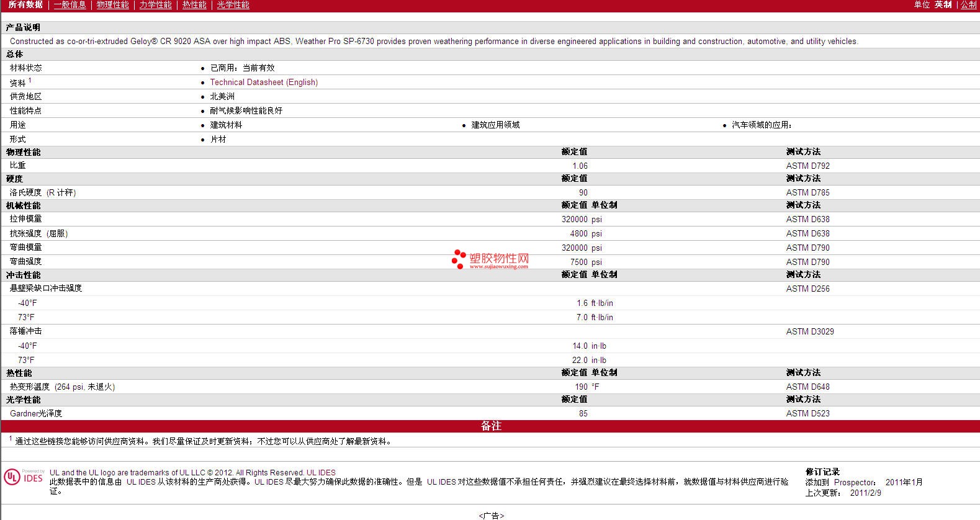Click the 14.0 in·lb value
The width and height of the screenshot is (980, 520).
(590, 346)
